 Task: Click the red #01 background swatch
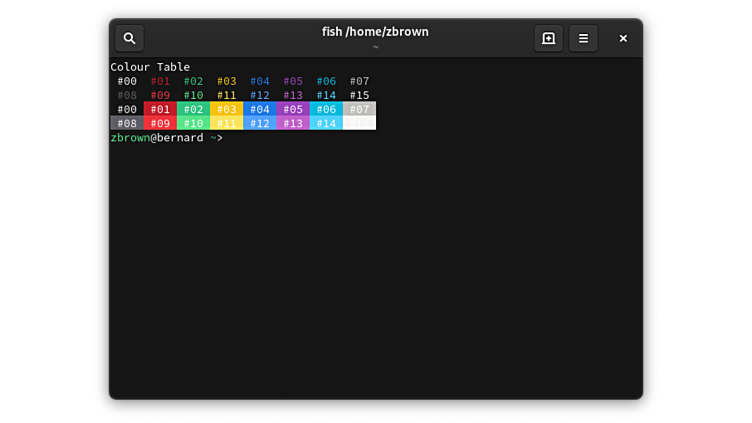160,109
